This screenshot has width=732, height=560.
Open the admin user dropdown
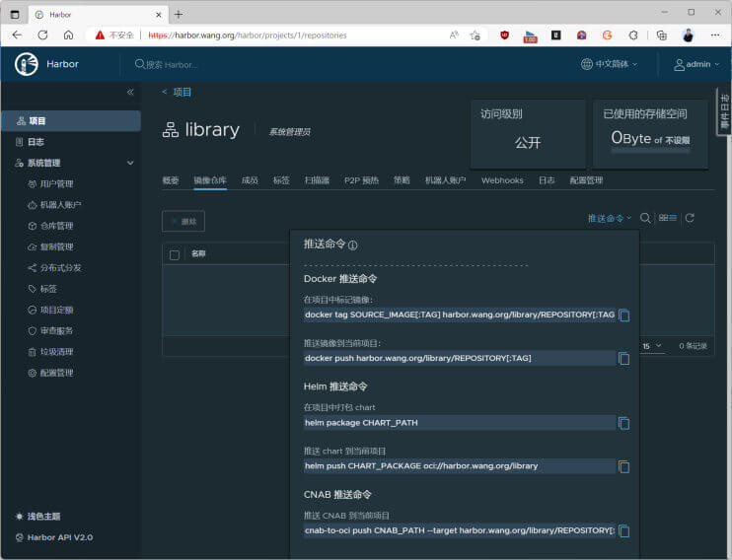point(696,64)
